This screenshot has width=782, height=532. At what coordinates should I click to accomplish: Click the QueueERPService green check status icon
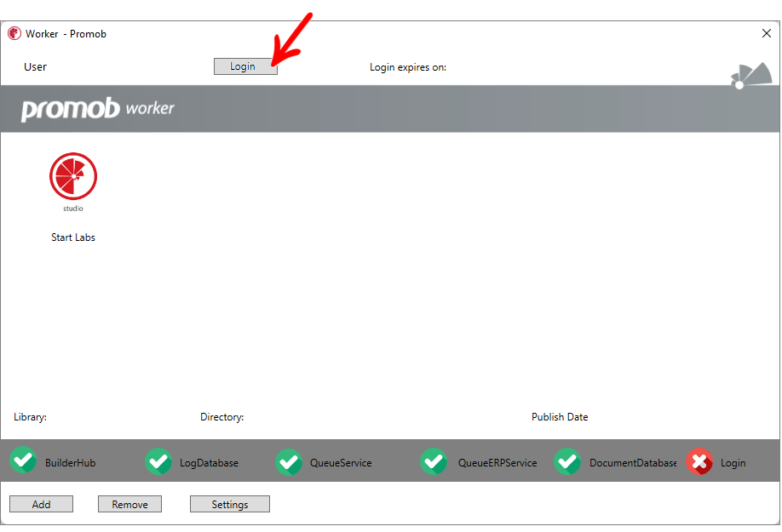point(434,461)
